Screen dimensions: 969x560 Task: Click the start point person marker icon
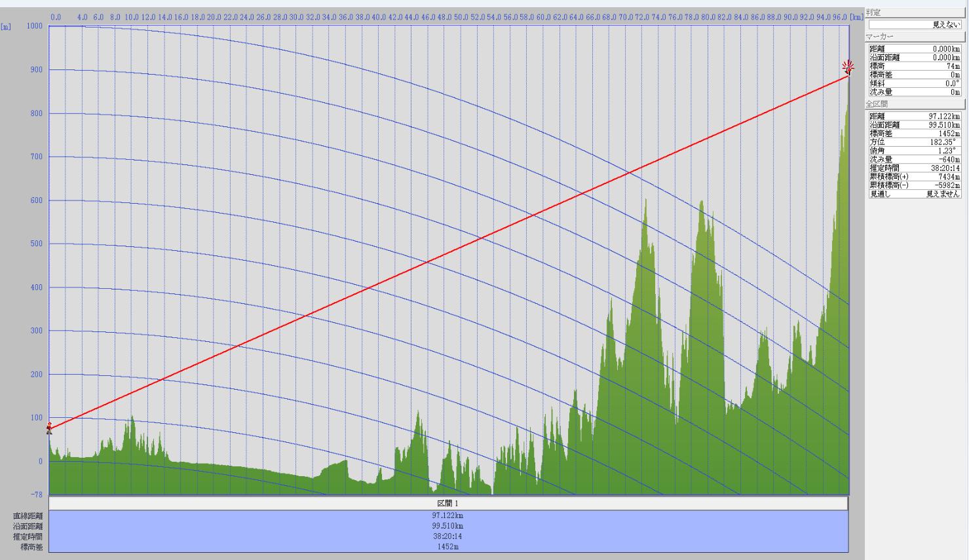49,428
